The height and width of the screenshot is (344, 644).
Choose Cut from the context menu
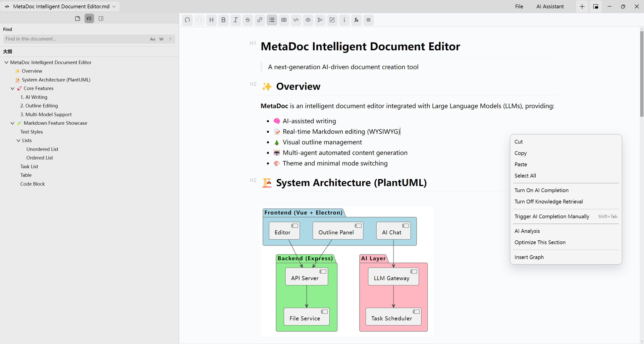coord(566,142)
